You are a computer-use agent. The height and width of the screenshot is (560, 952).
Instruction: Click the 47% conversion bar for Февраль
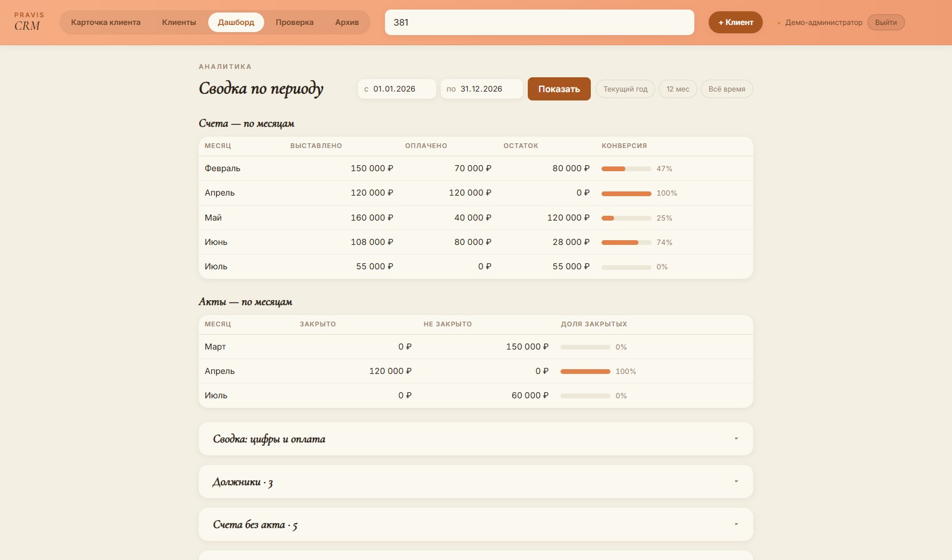click(627, 169)
